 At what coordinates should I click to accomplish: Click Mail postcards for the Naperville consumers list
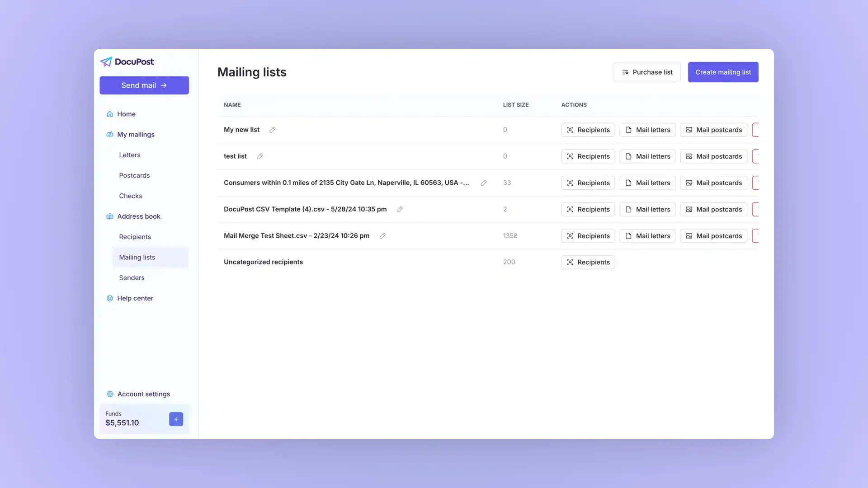pos(713,183)
